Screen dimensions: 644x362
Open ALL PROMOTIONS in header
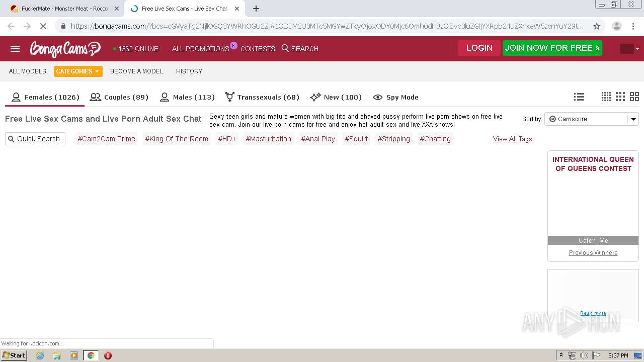[x=201, y=49]
